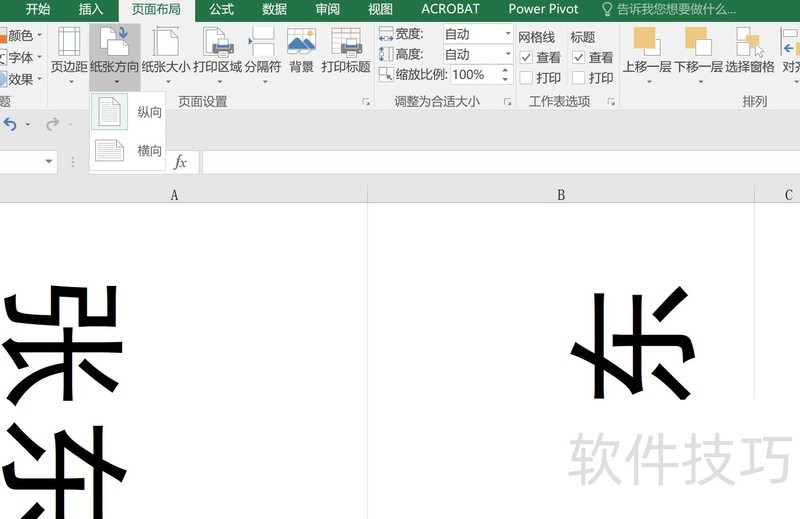Open the ACROBAT tab
Image resolution: width=800 pixels, height=519 pixels.
tap(451, 9)
